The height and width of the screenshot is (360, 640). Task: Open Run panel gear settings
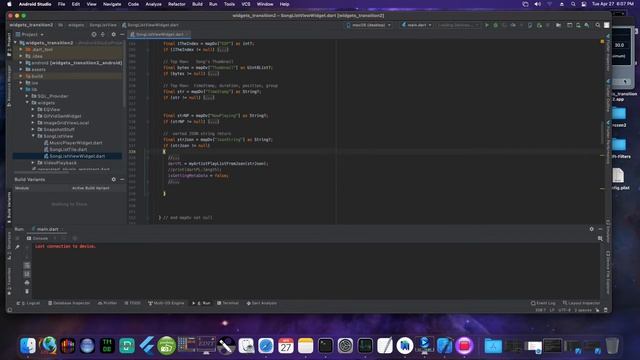point(591,229)
